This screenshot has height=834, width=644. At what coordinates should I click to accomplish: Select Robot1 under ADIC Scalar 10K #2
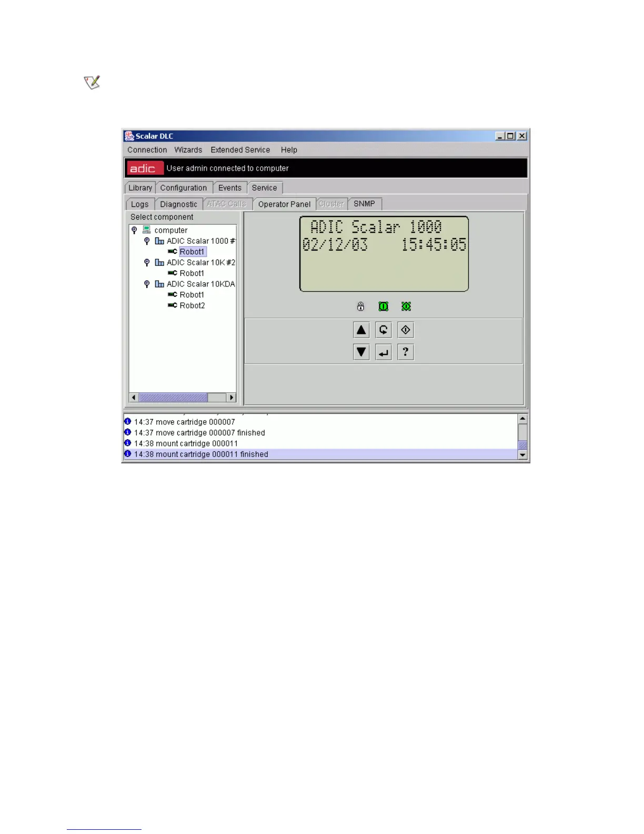coord(192,273)
